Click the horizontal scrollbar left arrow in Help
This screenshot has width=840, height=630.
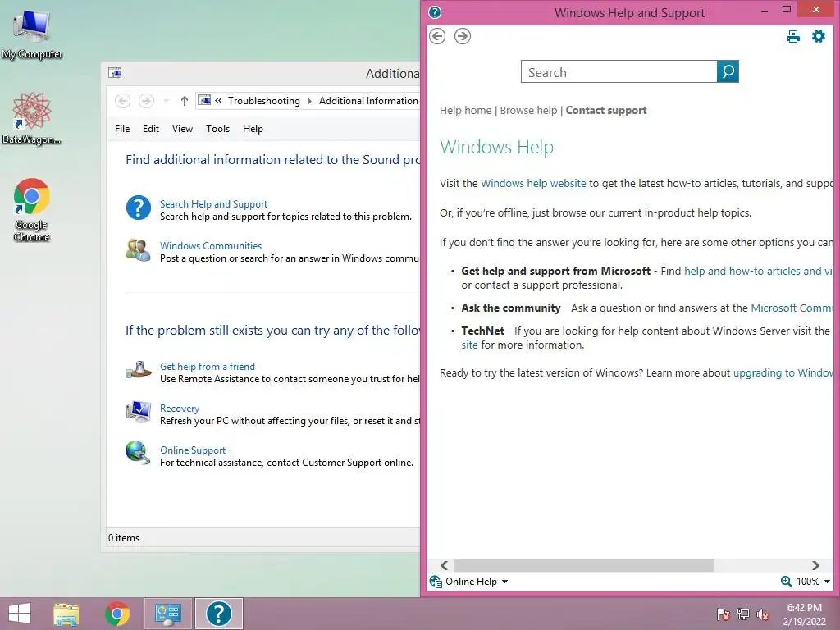click(444, 565)
